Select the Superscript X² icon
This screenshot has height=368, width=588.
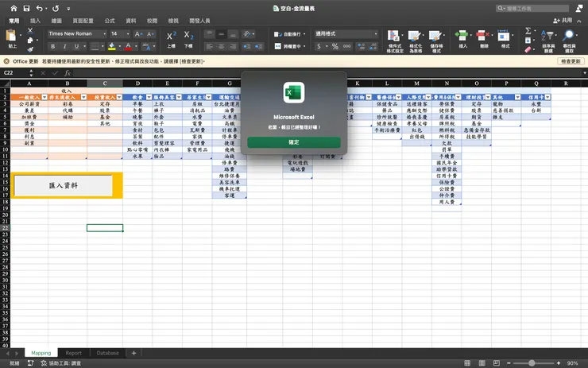coord(172,37)
